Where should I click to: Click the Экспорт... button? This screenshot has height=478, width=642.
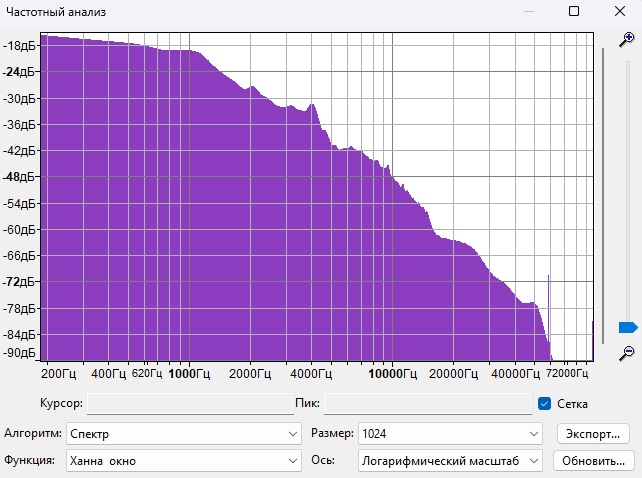tap(593, 434)
